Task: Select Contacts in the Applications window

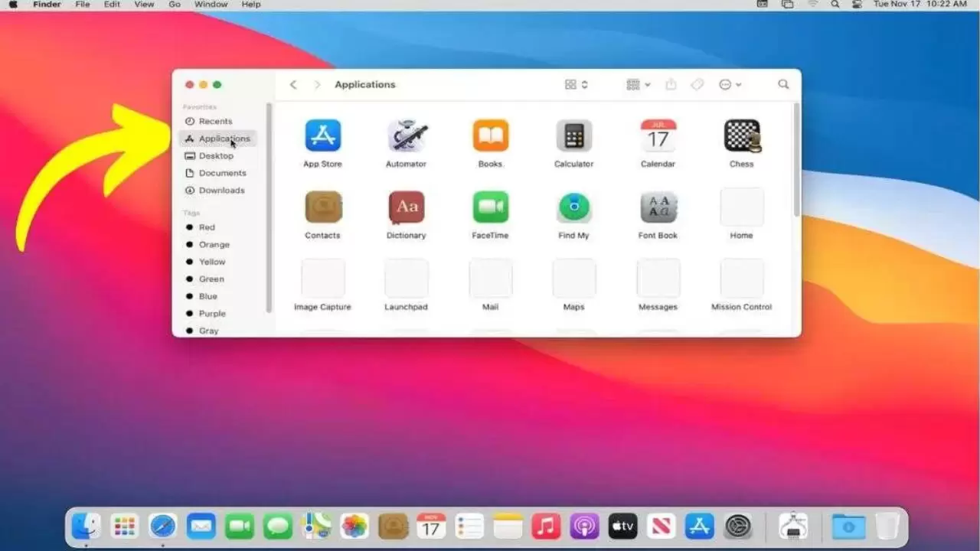Action: pos(322,207)
